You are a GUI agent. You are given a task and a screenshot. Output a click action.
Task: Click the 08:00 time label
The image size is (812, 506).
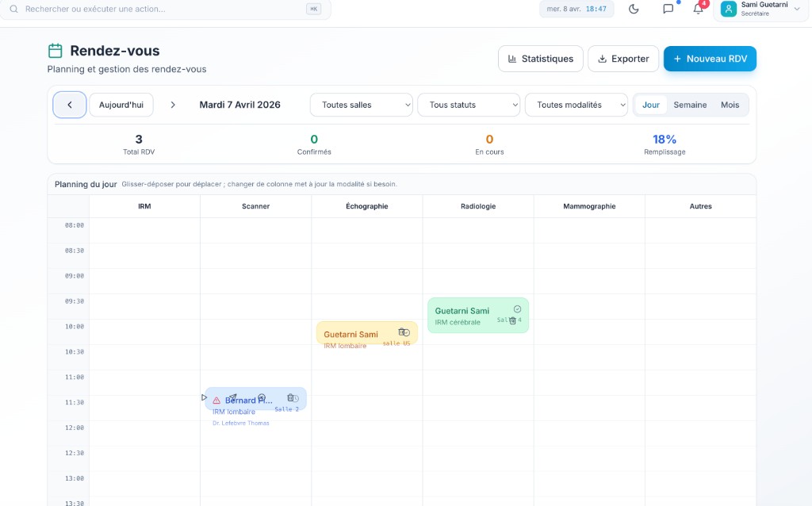pos(74,225)
